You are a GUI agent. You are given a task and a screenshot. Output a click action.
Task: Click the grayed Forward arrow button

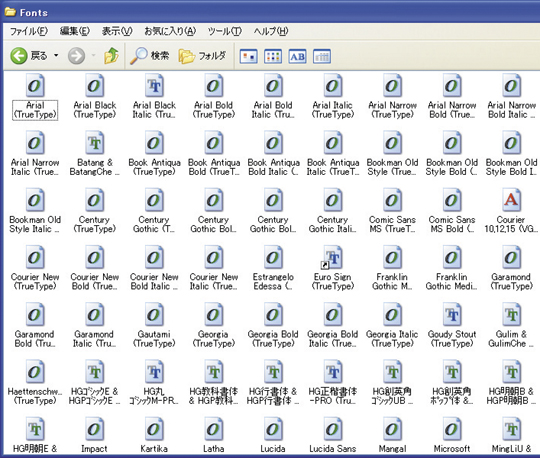(76, 56)
